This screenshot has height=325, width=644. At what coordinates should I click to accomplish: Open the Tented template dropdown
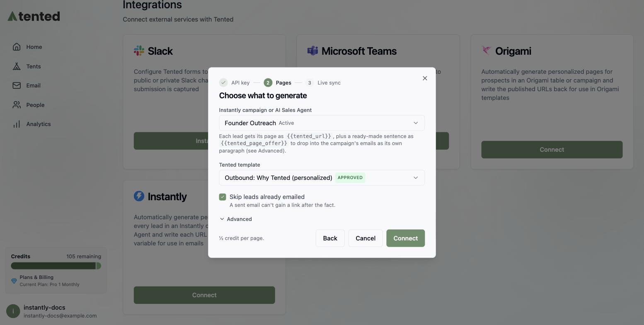click(x=322, y=177)
